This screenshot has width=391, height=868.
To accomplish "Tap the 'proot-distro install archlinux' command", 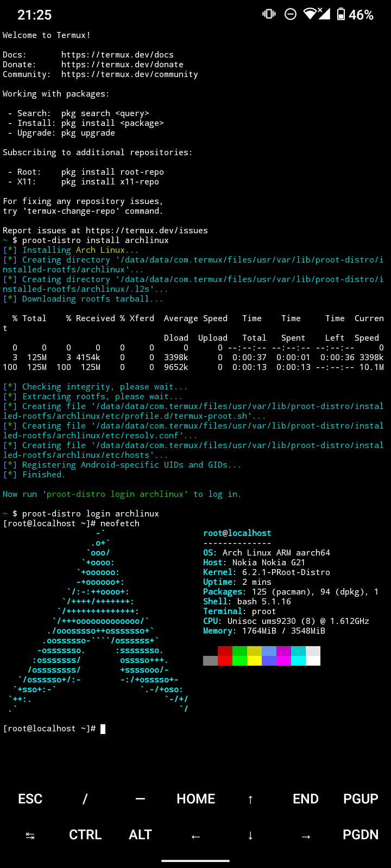I will [x=96, y=240].
